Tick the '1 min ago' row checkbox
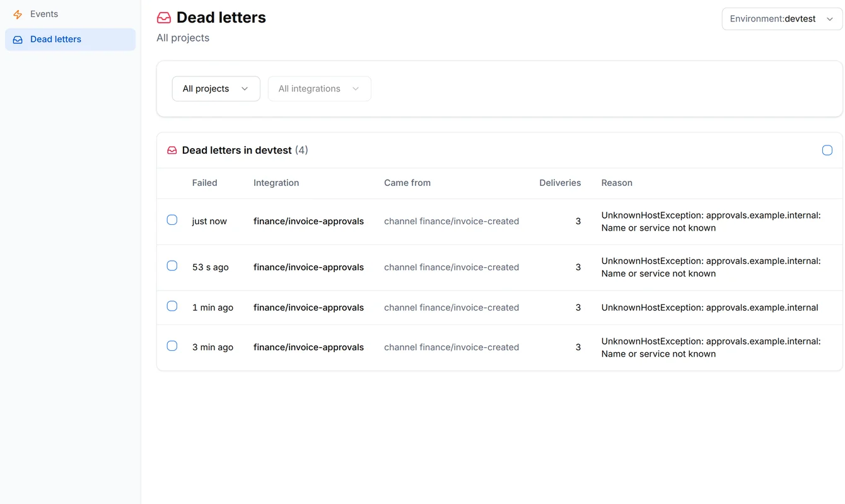845x504 pixels. pyautogui.click(x=172, y=306)
